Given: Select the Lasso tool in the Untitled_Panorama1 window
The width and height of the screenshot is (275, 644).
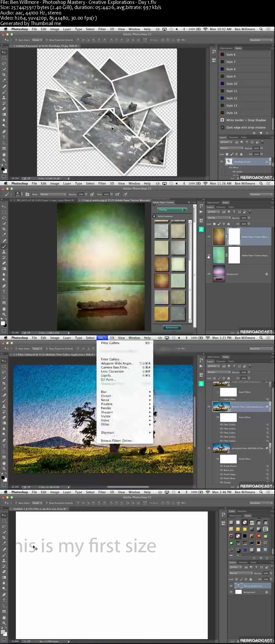Looking at the screenshot, I should click(x=4, y=63).
